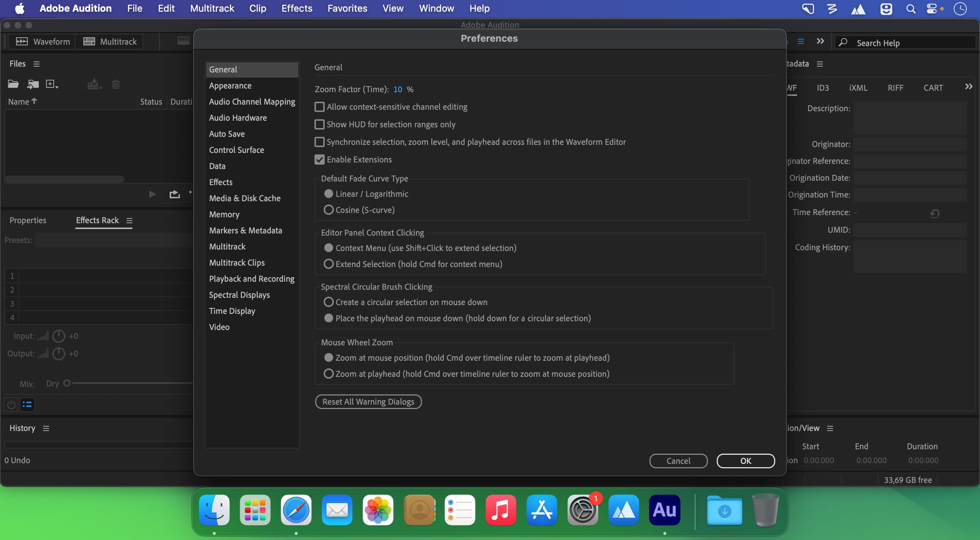Click the Description metadata input field
980x540 pixels.
[910, 118]
